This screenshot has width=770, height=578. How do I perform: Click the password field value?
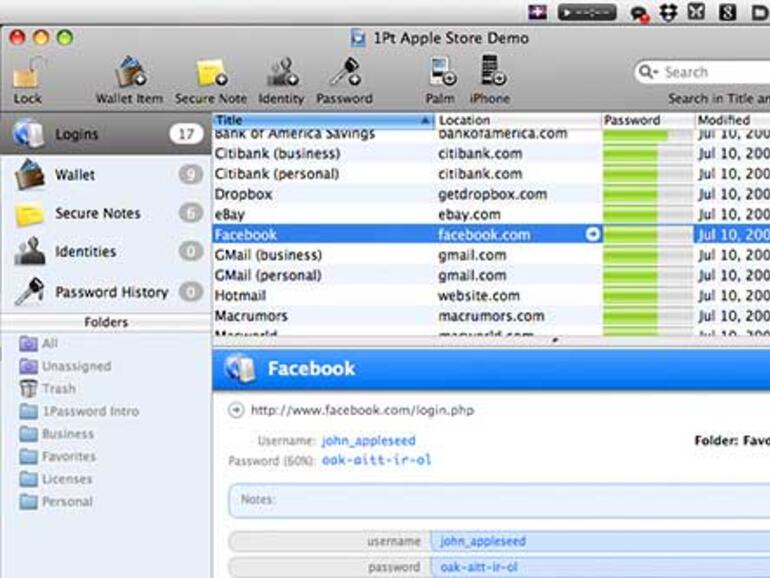pos(600,567)
